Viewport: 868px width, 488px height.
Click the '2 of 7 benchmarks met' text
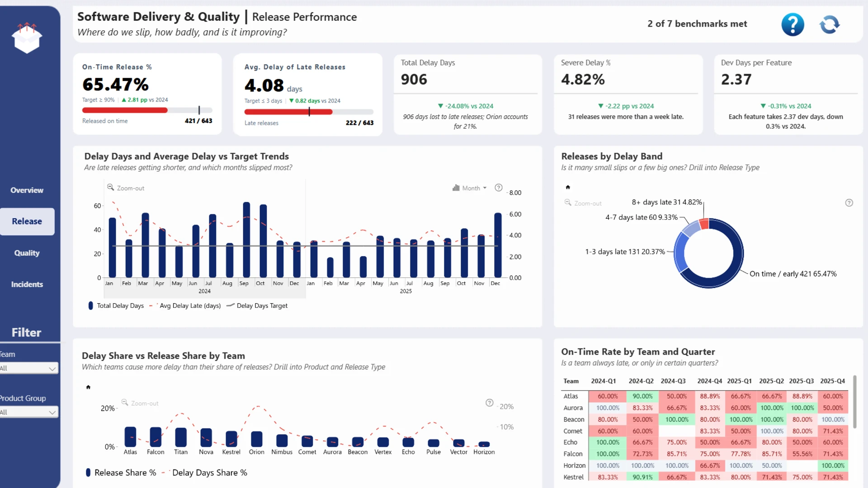[697, 24]
